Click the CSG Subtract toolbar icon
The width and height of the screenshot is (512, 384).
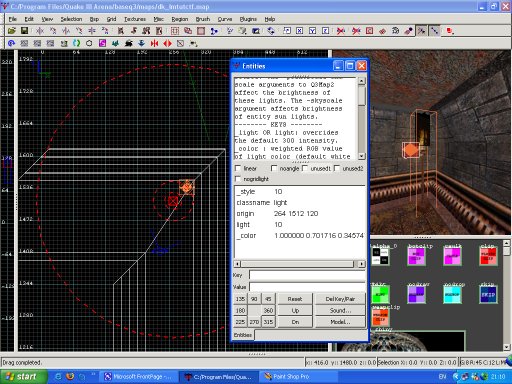click(x=175, y=31)
